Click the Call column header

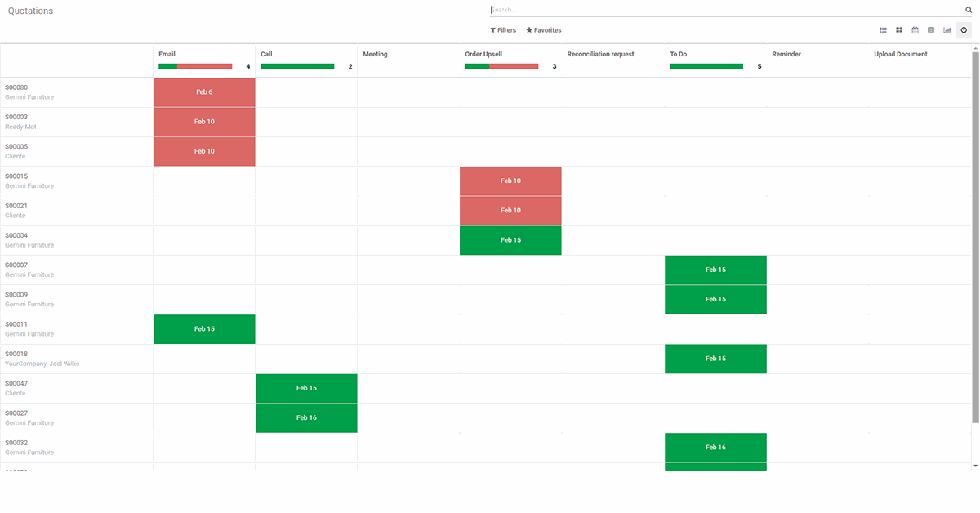point(266,54)
